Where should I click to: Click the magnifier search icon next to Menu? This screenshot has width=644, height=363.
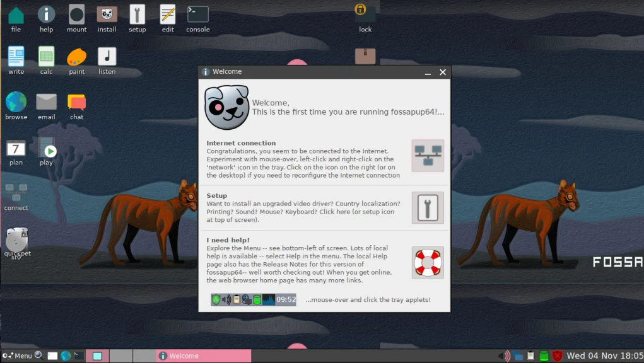38,355
